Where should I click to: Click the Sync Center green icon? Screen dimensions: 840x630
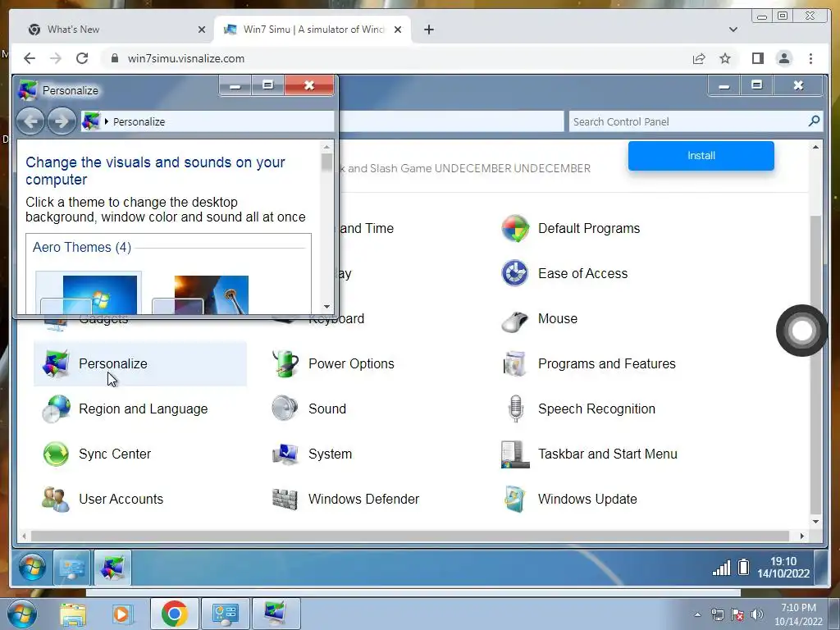(57, 454)
